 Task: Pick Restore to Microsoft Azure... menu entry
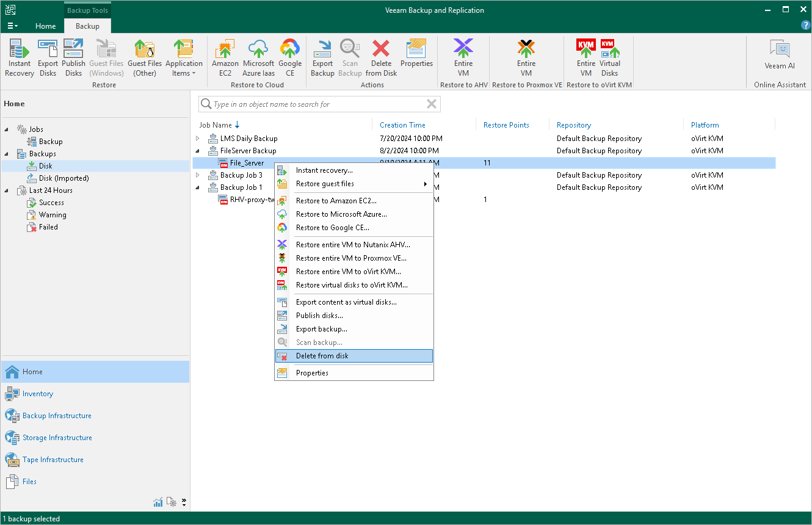(354, 214)
